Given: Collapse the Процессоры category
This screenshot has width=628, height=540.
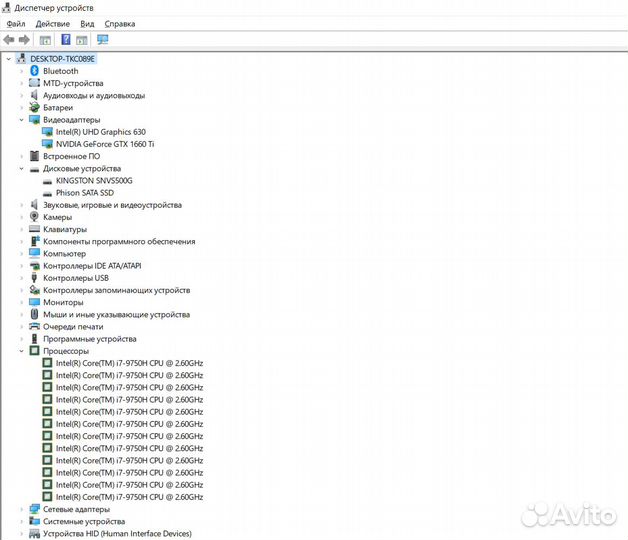Looking at the screenshot, I should tap(21, 351).
